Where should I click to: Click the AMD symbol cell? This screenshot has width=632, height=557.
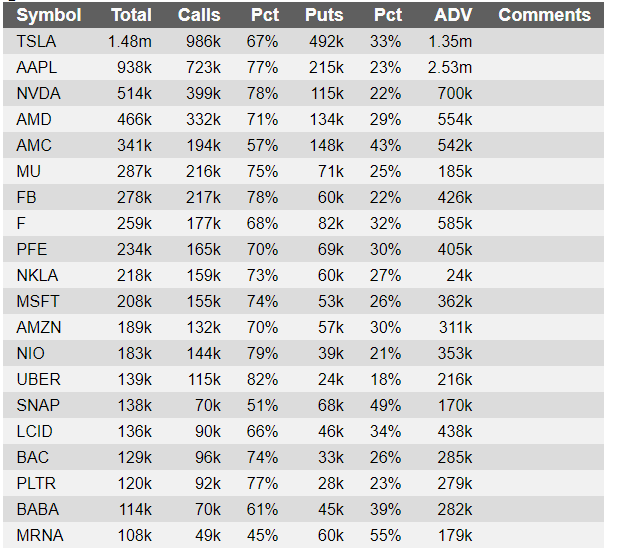34,119
